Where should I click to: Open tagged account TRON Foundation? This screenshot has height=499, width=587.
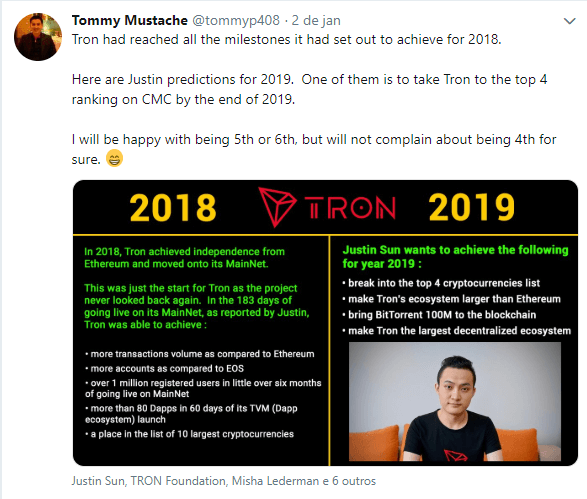tap(178, 481)
